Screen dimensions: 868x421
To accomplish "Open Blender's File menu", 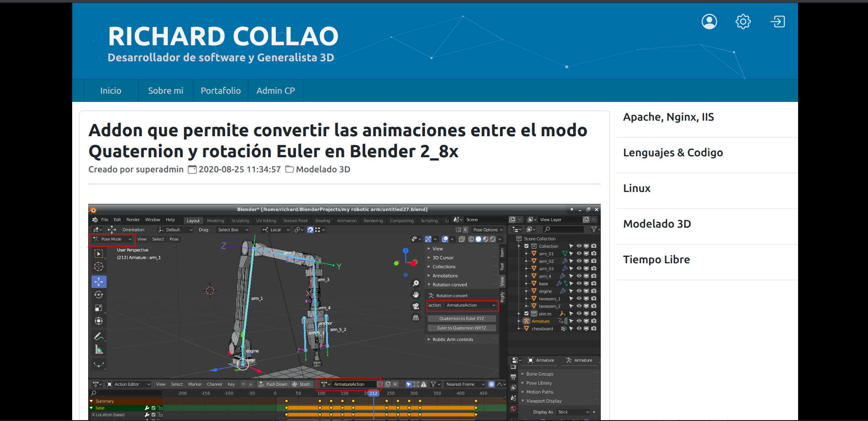I will pyautogui.click(x=105, y=220).
